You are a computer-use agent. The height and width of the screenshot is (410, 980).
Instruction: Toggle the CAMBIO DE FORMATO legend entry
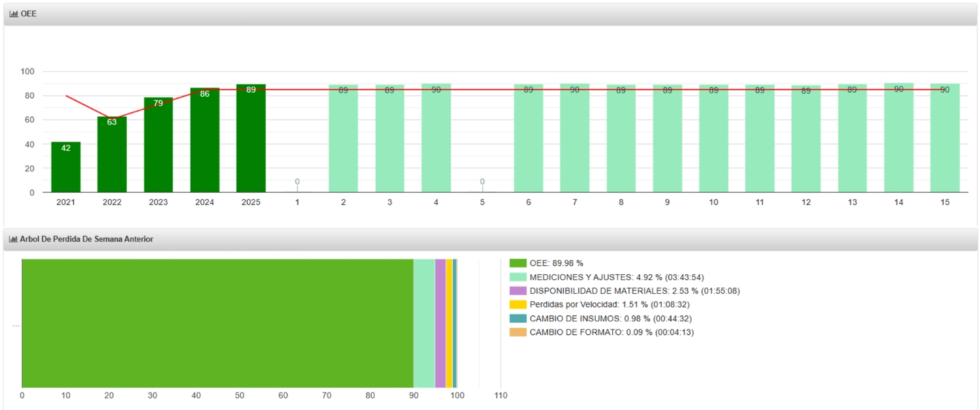612,332
